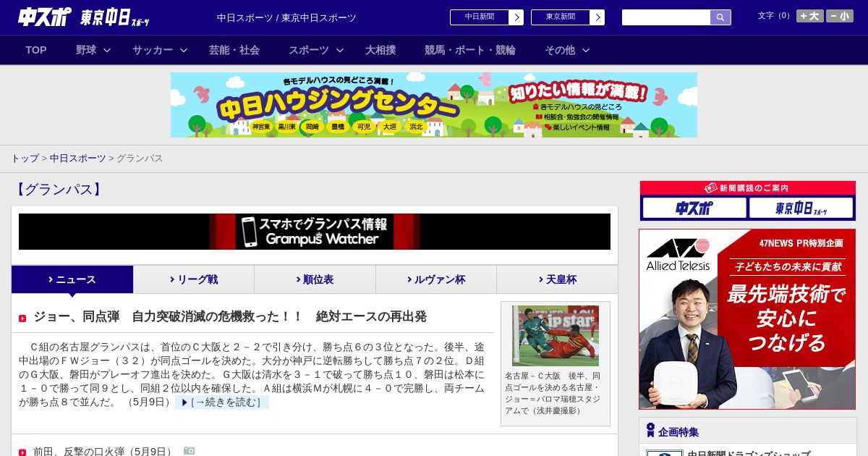
Task: Click the arrow beside 中日新聞 button
Action: point(516,17)
